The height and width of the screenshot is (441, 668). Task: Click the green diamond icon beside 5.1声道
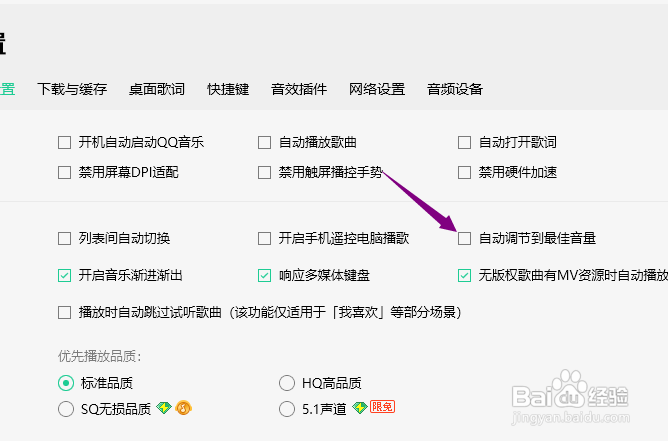(360, 408)
